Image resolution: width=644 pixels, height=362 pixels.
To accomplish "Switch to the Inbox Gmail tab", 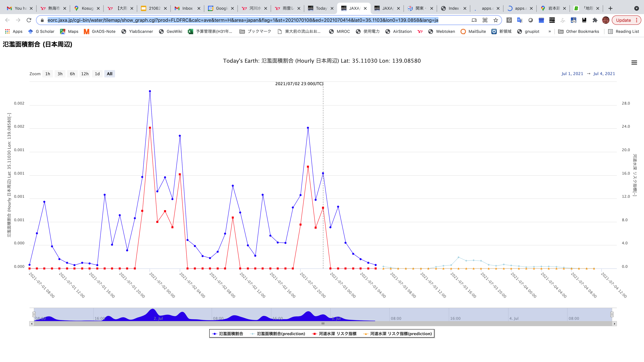I will [x=187, y=8].
